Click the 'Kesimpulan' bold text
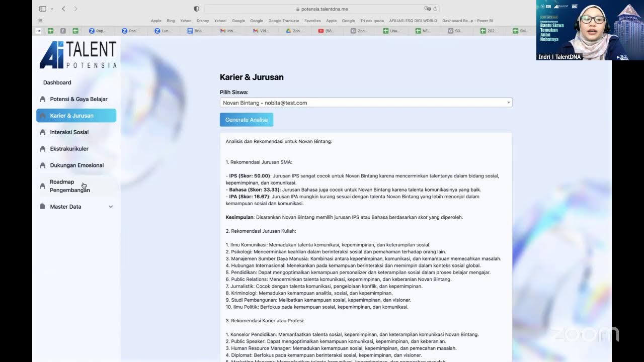The height and width of the screenshot is (362, 644). tap(239, 217)
